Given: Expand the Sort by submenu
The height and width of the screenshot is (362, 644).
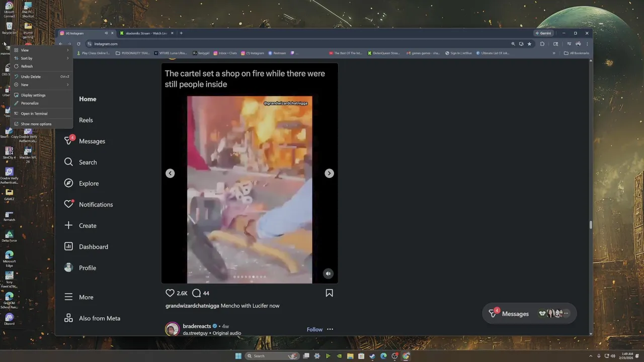Looking at the screenshot, I should tap(42, 58).
